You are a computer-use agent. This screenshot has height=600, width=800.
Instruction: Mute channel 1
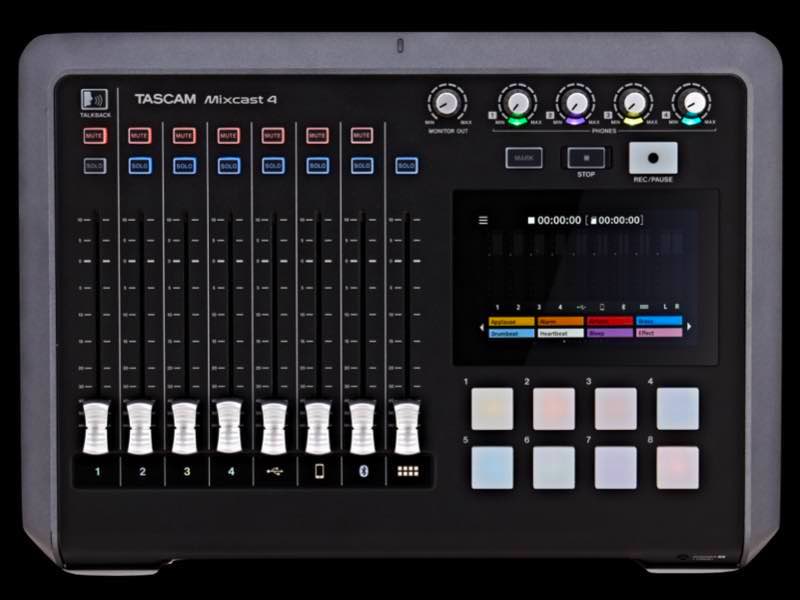(95, 136)
